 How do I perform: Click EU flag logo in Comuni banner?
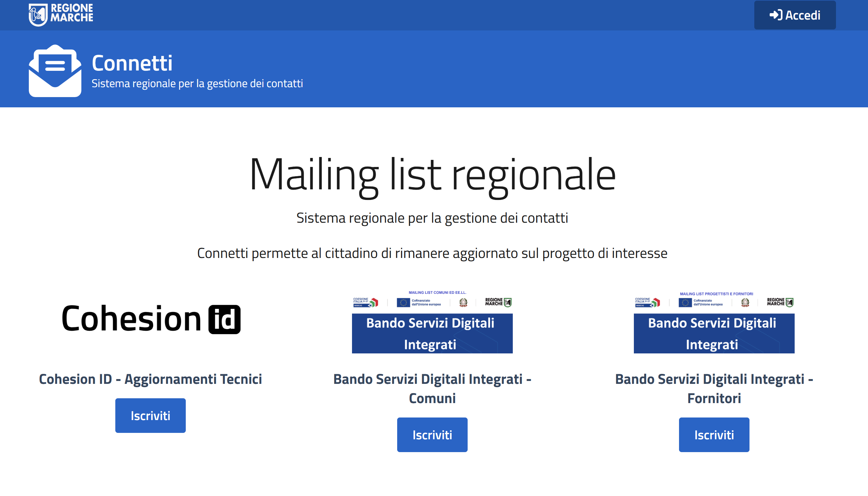click(x=403, y=302)
